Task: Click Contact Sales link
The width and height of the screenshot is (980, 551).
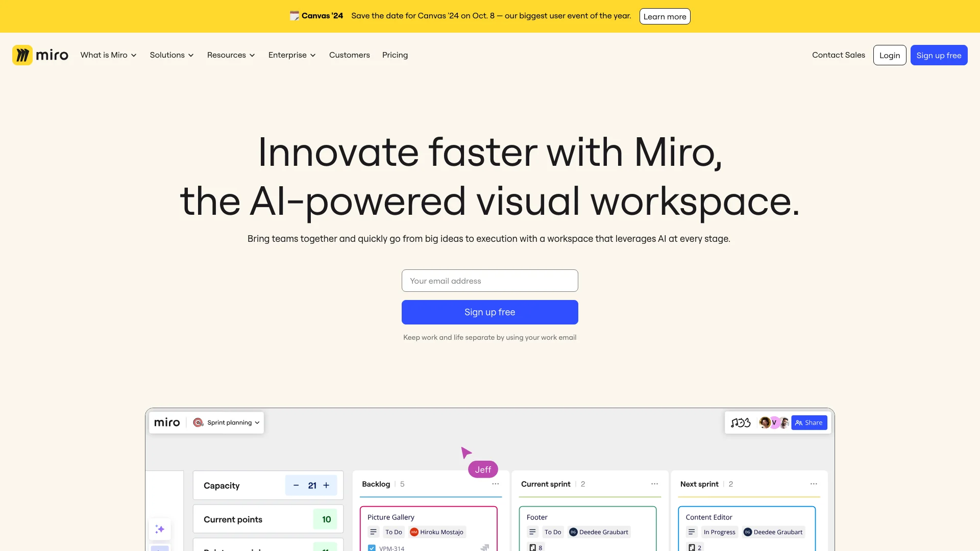Action: click(838, 55)
